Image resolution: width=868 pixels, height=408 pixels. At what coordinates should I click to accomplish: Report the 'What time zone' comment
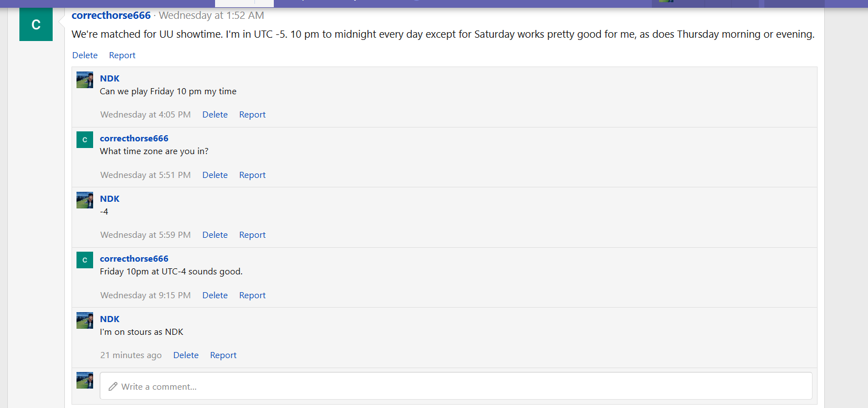coord(252,175)
